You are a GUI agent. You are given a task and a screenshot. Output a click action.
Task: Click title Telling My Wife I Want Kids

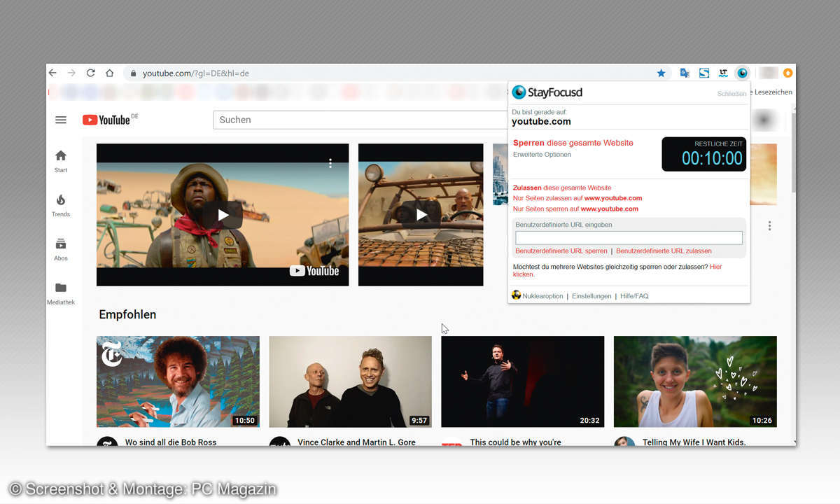tap(694, 442)
